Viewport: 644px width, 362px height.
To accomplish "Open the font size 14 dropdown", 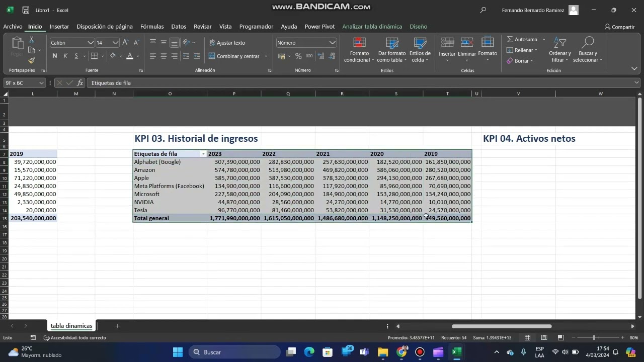I will [115, 43].
